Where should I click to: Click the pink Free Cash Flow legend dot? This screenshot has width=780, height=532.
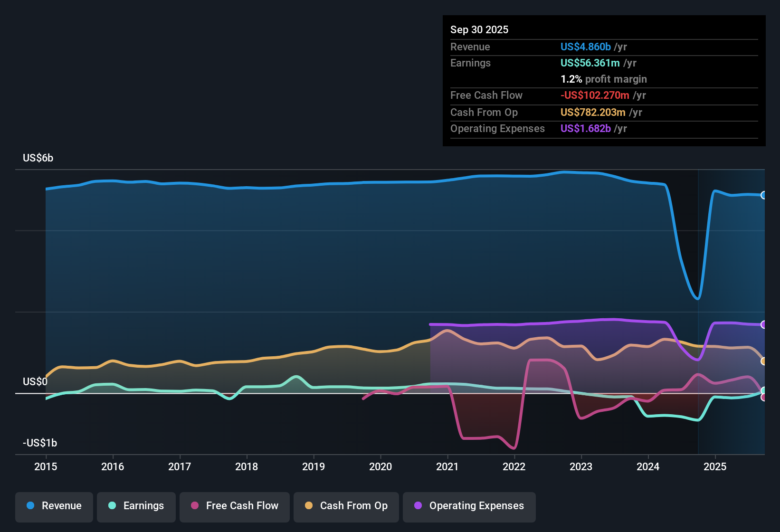point(195,506)
